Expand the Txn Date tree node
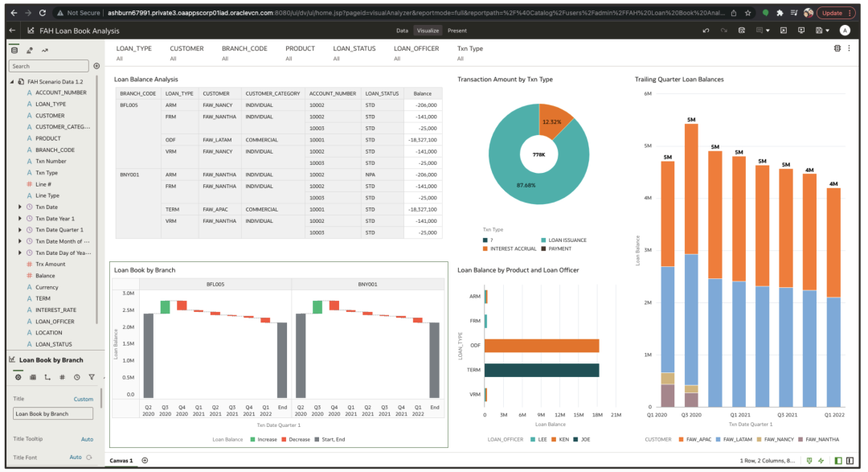Image resolution: width=868 pixels, height=472 pixels. [x=20, y=207]
